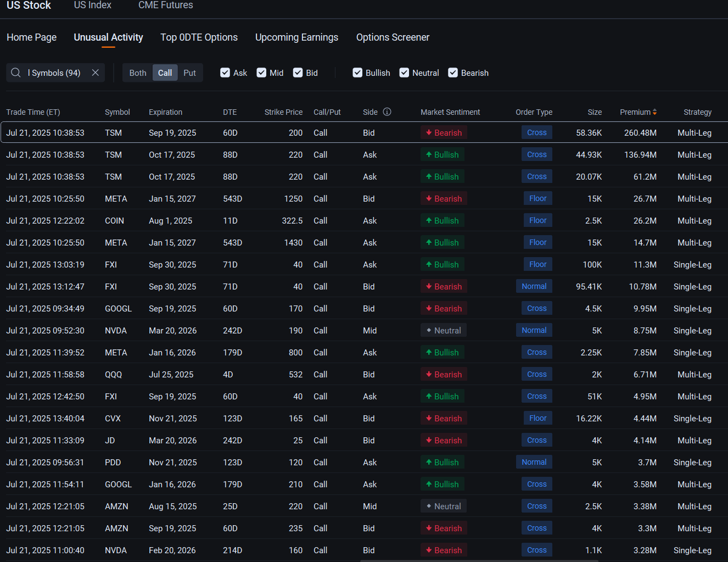Click the search magnifier icon
Image resolution: width=728 pixels, height=562 pixels.
click(16, 73)
